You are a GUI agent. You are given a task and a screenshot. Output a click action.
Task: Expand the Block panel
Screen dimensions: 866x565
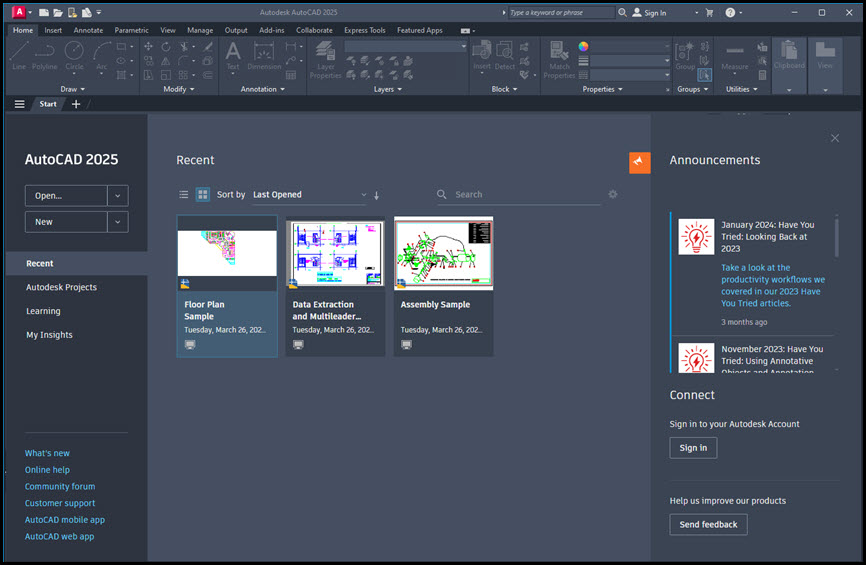[x=504, y=89]
